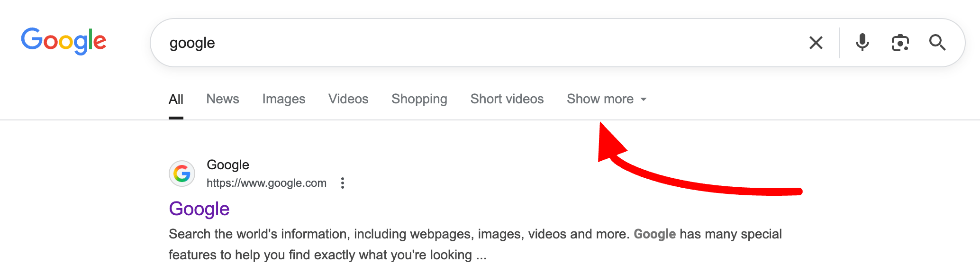
Task: Open the three-dot menu beside google.com URL
Action: tap(343, 183)
